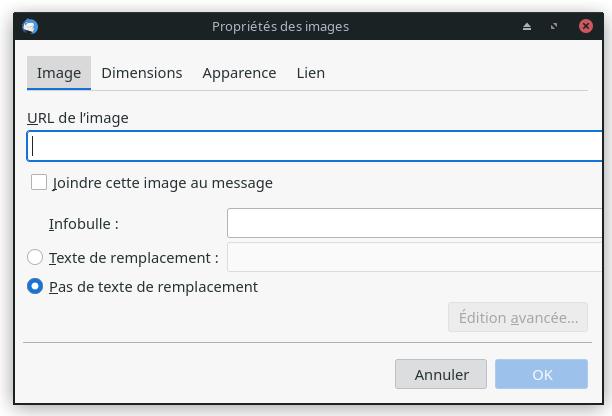Viewport: 612px width, 416px height.
Task: Click the Thunderbird icon in the title bar
Action: (30, 26)
